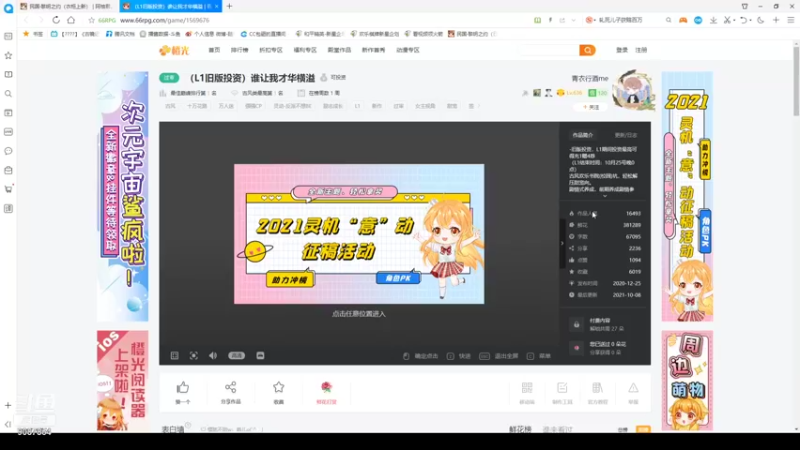Select the work introduction tab in side panel
Image resolution: width=800 pixels, height=450 pixels.
pyautogui.click(x=582, y=135)
